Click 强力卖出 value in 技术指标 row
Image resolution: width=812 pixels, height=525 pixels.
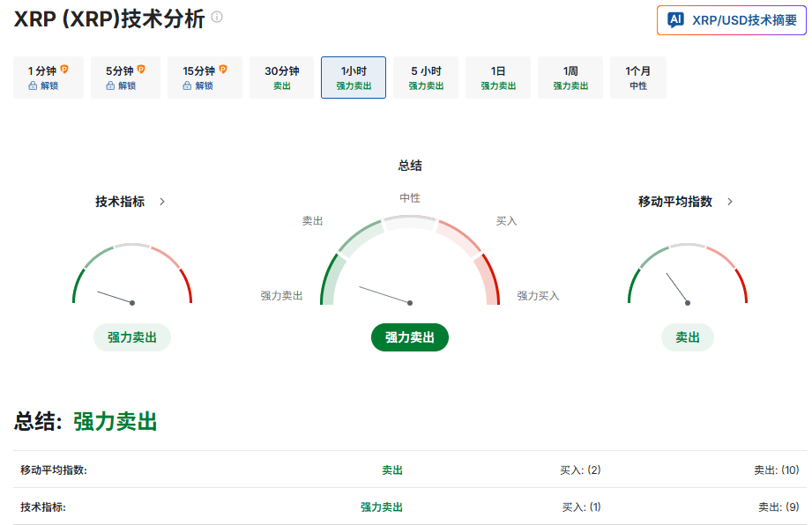pos(382,507)
